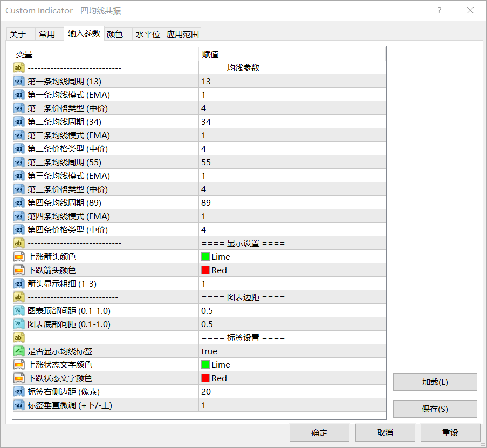Screen dimensions: 487x448
Task: Edit the value 13 of first MA period
Action: click(x=292, y=82)
